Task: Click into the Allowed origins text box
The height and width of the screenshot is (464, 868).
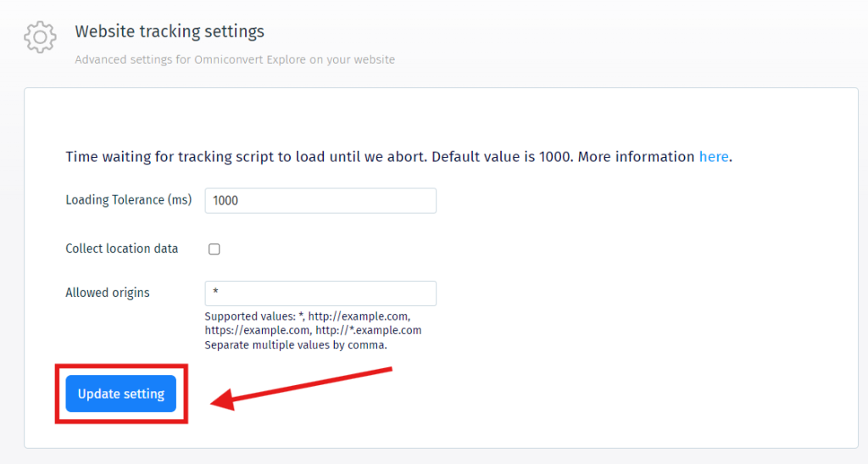Action: (x=320, y=293)
